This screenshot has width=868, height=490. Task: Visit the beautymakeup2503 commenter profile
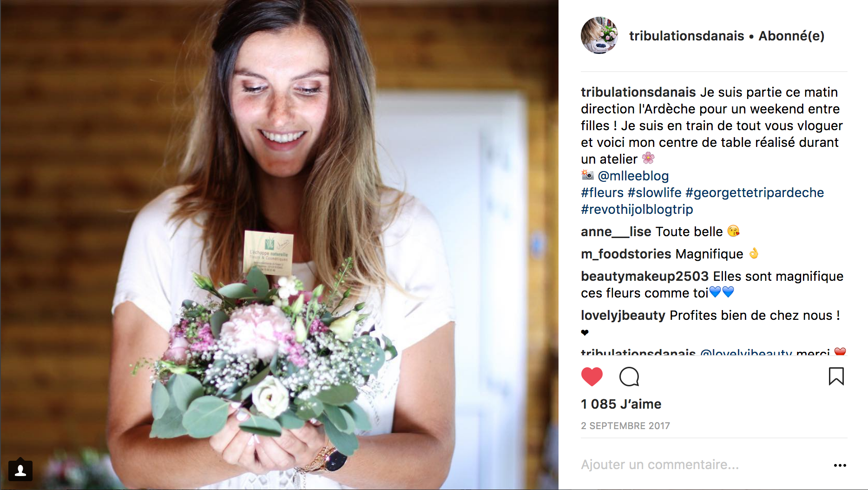point(644,276)
